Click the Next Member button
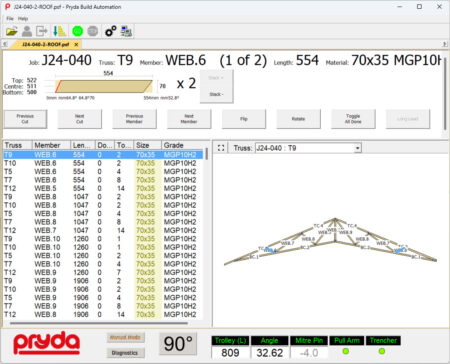The image size is (450, 364). pyautogui.click(x=189, y=119)
